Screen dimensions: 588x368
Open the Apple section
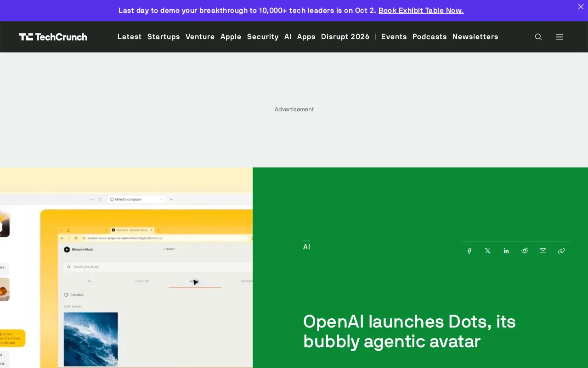231,37
